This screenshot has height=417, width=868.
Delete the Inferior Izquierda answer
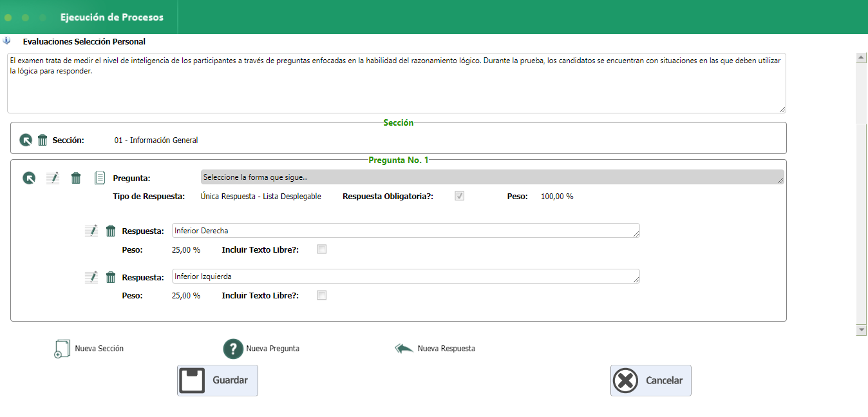click(111, 277)
